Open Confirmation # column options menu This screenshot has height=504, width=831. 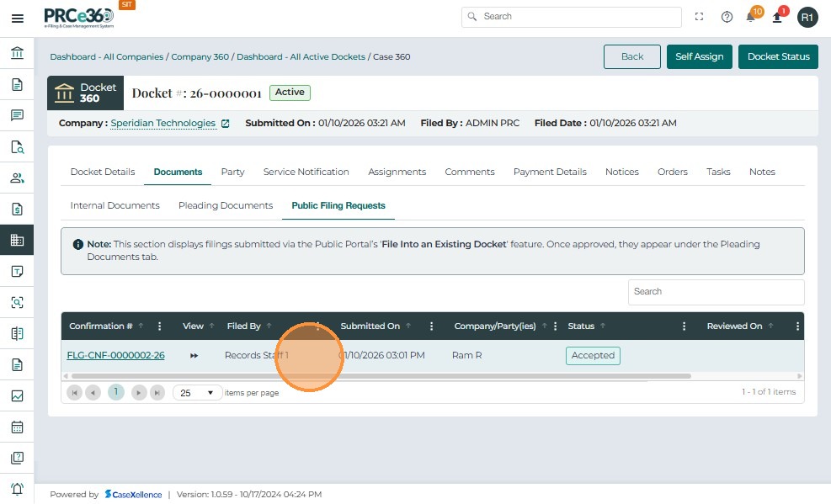point(159,326)
